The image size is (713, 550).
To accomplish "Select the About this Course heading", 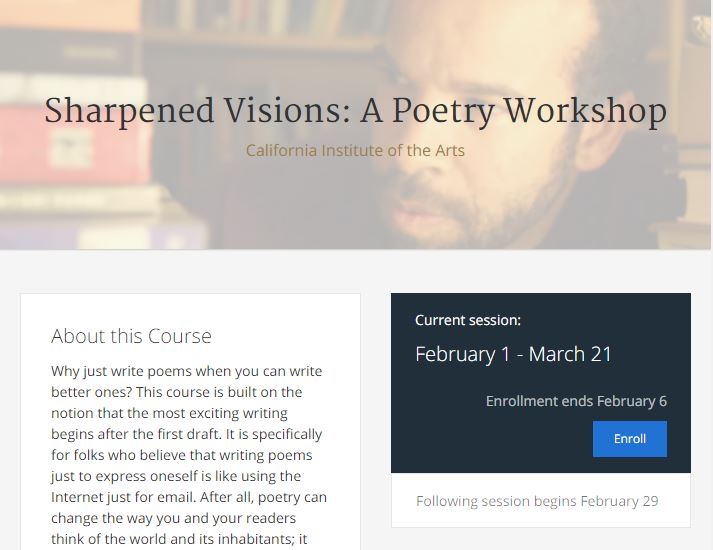I will pos(131,336).
